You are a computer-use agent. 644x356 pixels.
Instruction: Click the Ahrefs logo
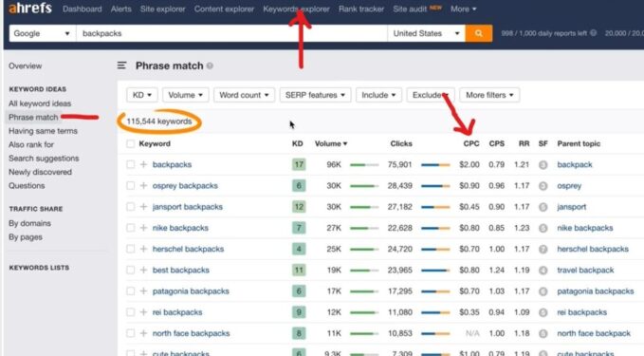[x=30, y=9]
